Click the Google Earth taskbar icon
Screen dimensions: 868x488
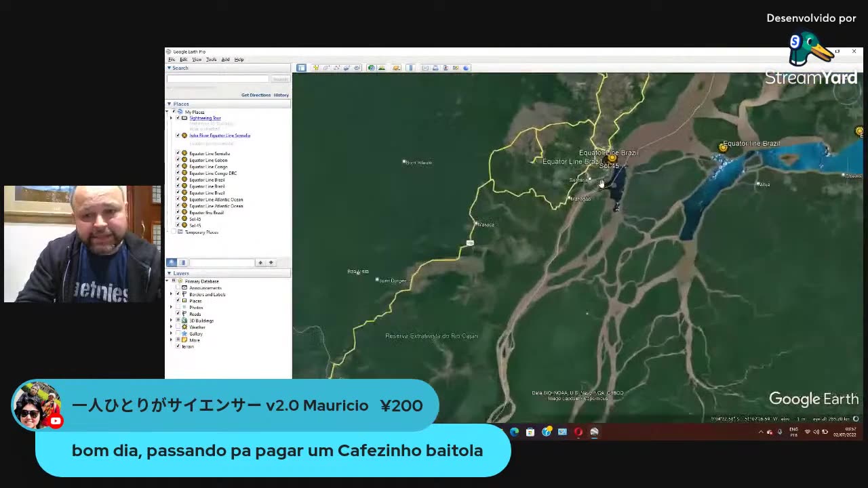pos(594,432)
